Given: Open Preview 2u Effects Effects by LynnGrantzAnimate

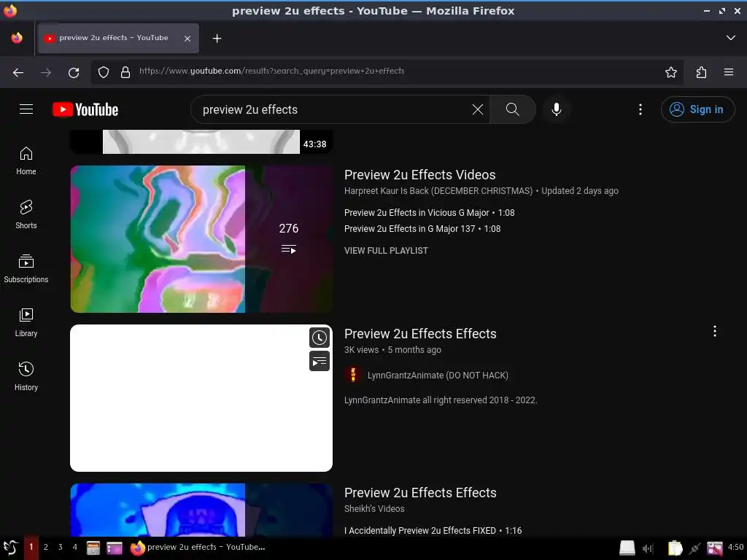Looking at the screenshot, I should pyautogui.click(x=420, y=334).
